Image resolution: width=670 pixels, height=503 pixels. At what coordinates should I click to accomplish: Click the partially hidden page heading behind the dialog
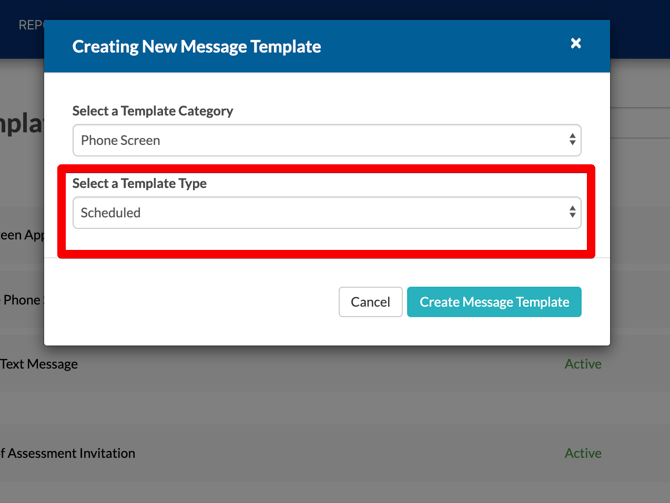(21, 123)
